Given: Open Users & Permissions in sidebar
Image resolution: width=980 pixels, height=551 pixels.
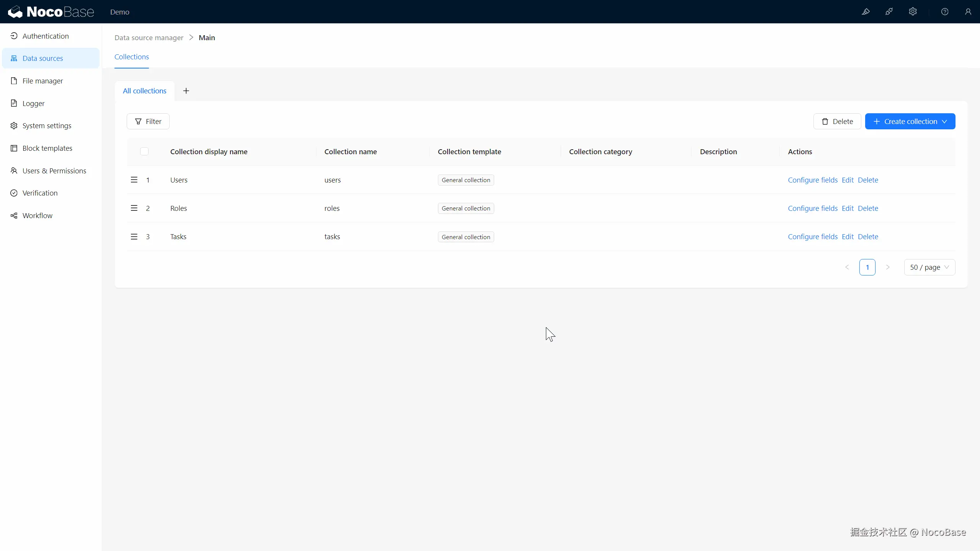Looking at the screenshot, I should tap(51, 171).
